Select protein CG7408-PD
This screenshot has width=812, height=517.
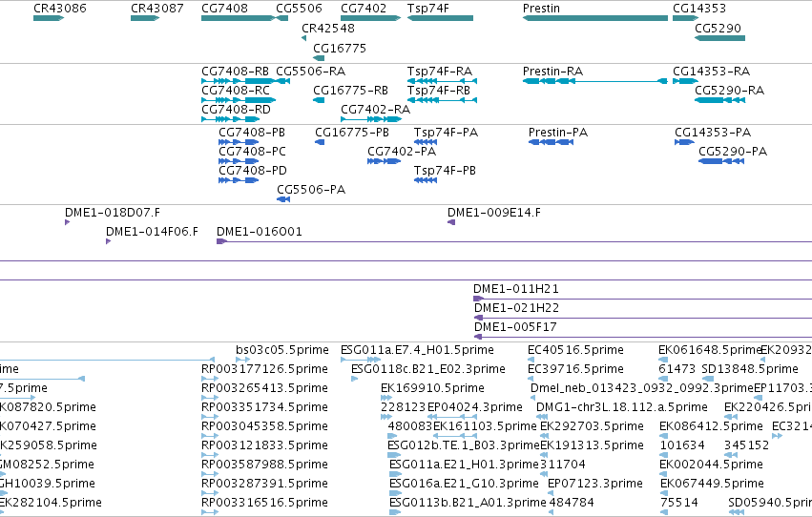tap(239, 180)
